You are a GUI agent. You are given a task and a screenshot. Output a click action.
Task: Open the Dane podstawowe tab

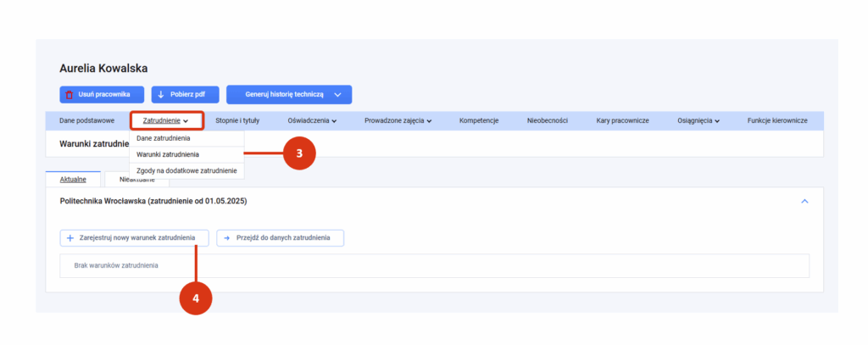(x=86, y=120)
